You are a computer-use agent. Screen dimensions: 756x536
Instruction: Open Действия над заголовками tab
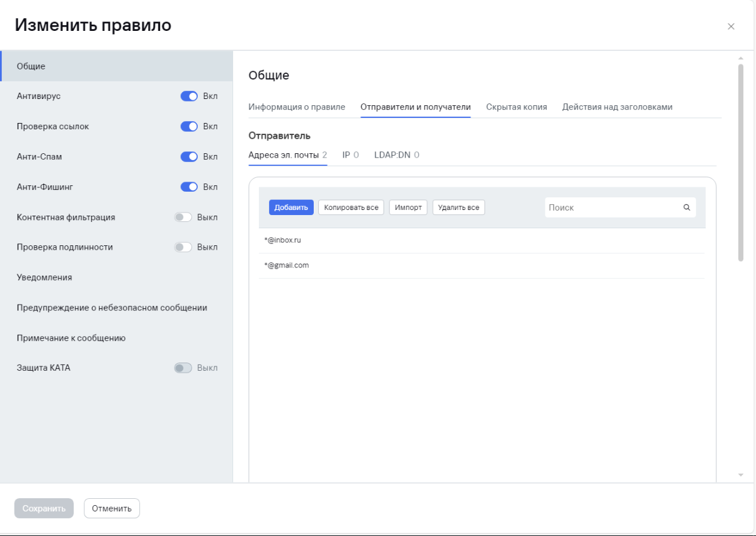[x=617, y=107]
